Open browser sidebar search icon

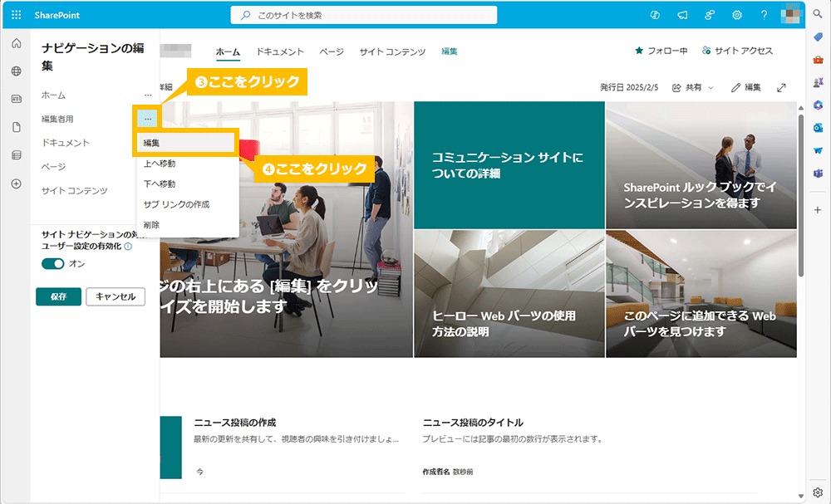click(818, 14)
